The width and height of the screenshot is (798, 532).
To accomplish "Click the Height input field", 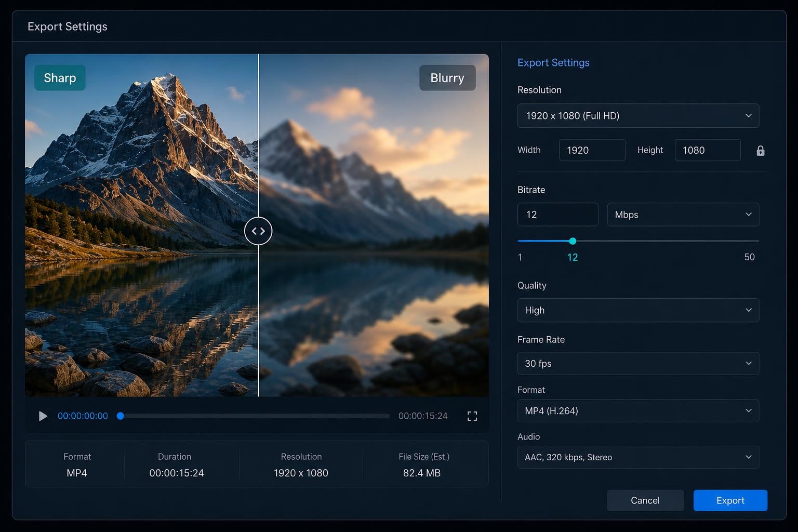I will click(x=708, y=150).
